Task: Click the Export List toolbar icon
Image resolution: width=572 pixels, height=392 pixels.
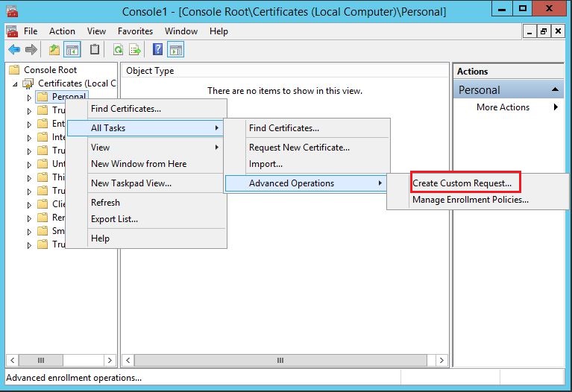Action: tap(136, 50)
